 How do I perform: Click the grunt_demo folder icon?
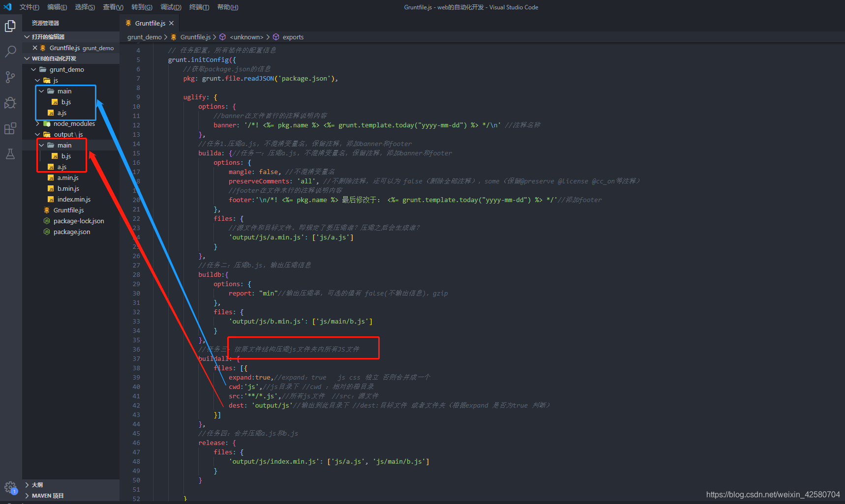[43, 69]
